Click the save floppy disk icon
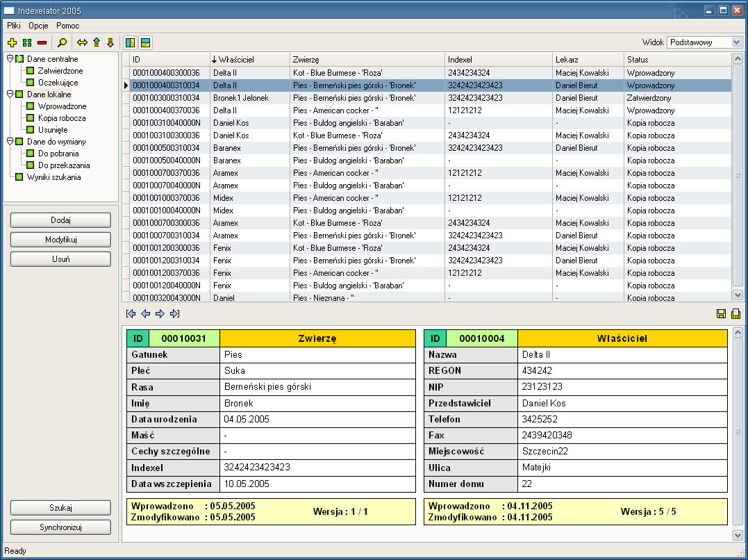The width and height of the screenshot is (748, 560). (721, 314)
